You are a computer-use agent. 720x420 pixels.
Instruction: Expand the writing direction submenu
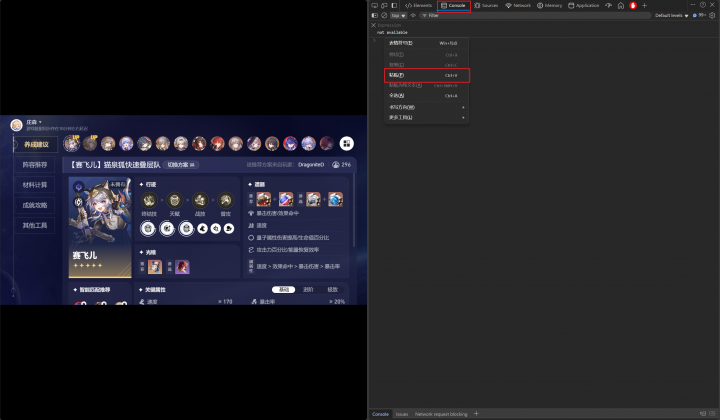pos(426,107)
